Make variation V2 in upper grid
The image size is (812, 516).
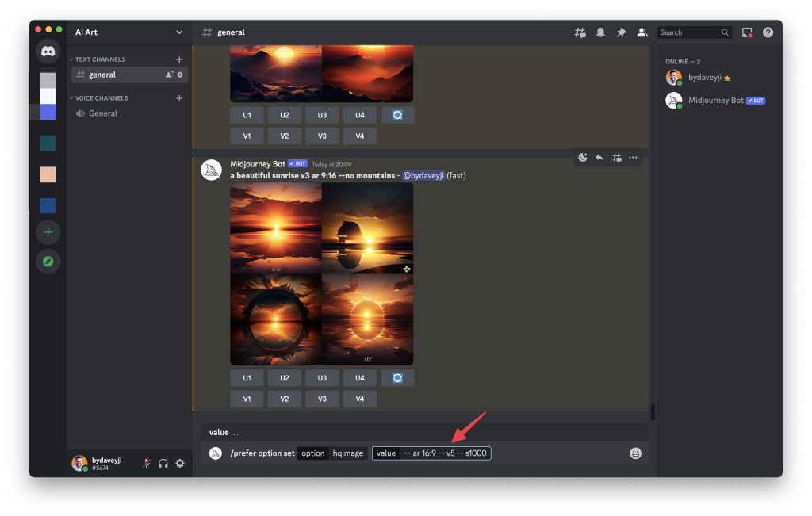(x=285, y=136)
